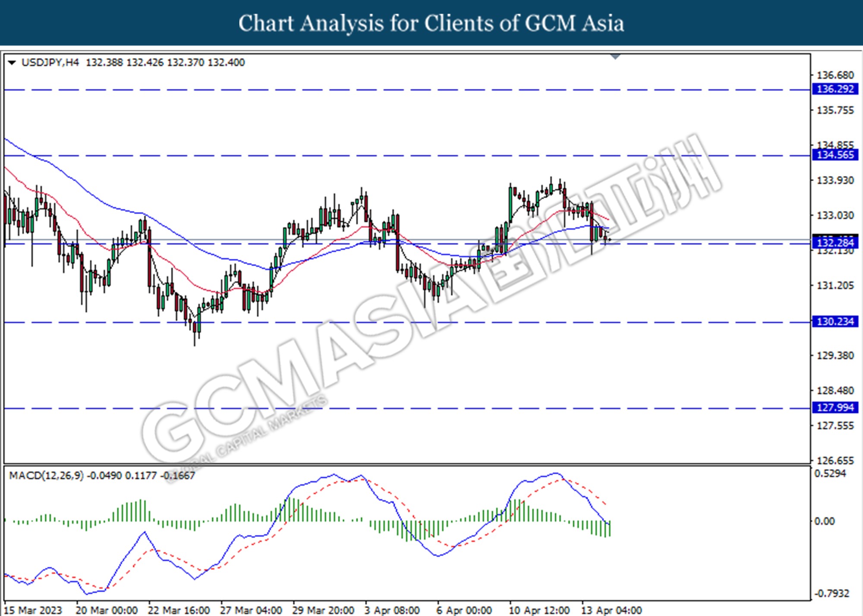Viewport: 863px width, 616px height.
Task: Click the 15 Mar 2023 date label
Action: [33, 610]
